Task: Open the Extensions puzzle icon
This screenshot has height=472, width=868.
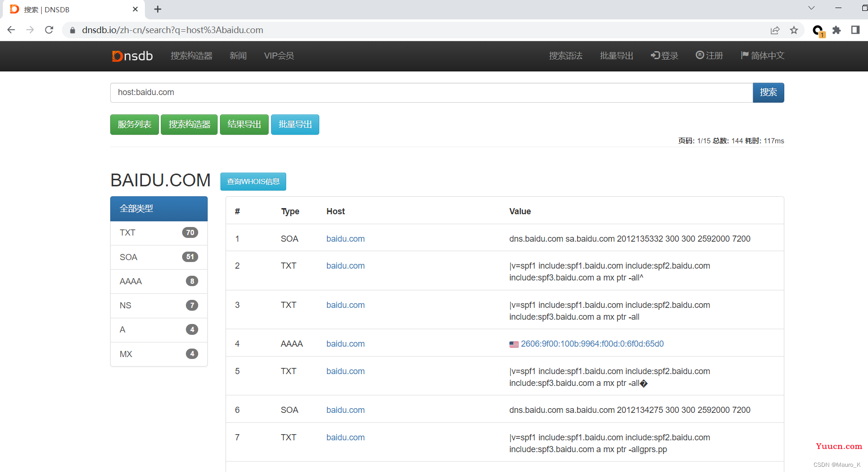Action: coord(836,30)
